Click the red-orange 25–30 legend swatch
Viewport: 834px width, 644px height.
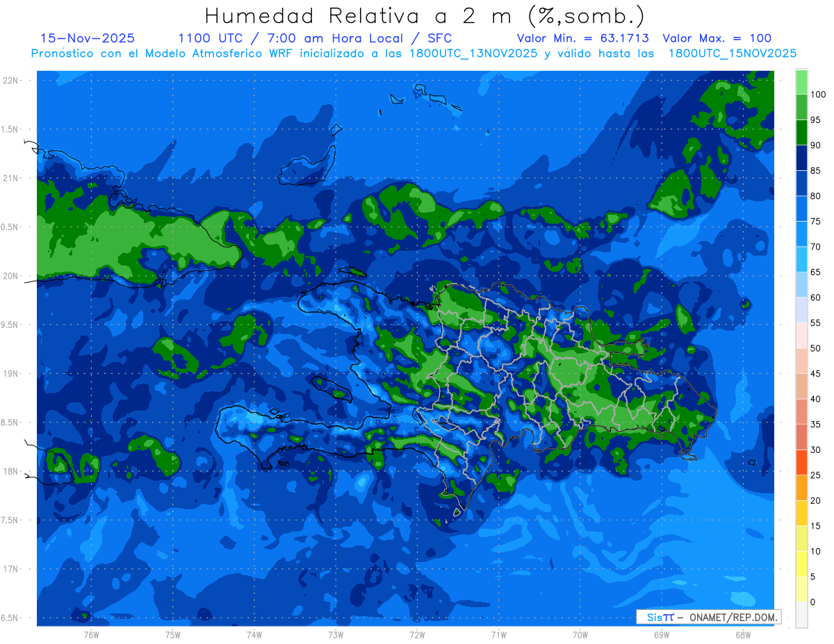(x=801, y=462)
